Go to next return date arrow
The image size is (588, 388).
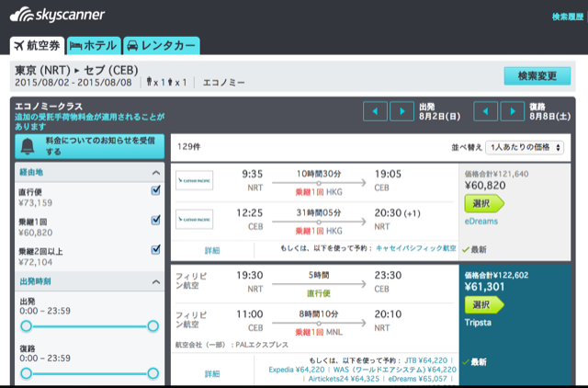[513, 111]
